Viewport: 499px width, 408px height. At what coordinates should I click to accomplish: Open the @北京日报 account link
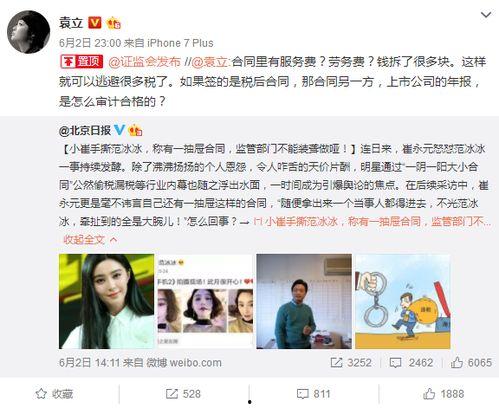pos(85,130)
